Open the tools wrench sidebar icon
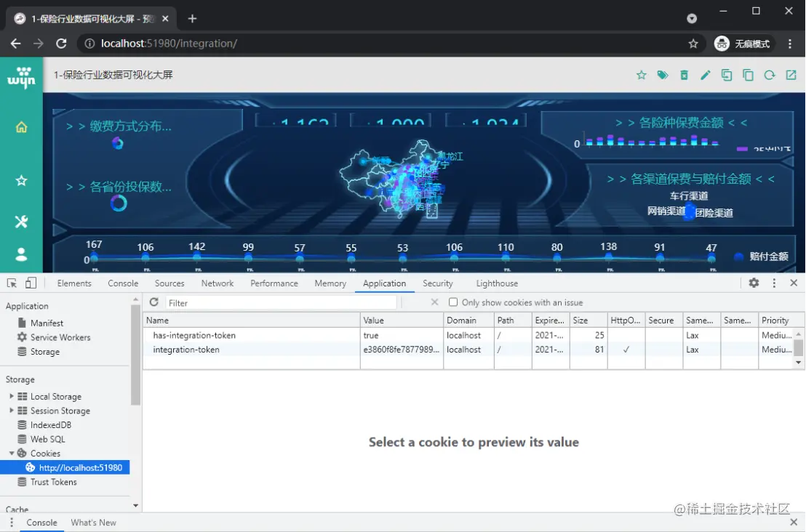Viewport: 806px width, 532px height. pos(21,222)
